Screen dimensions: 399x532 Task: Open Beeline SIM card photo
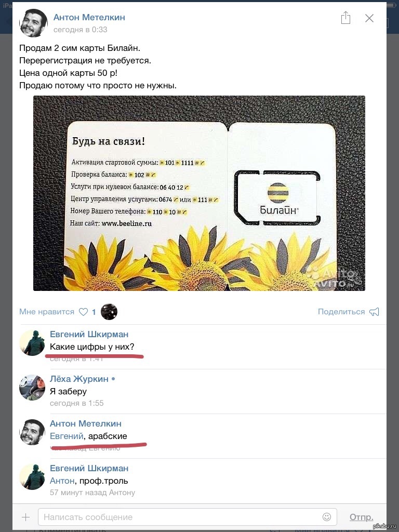click(199, 193)
